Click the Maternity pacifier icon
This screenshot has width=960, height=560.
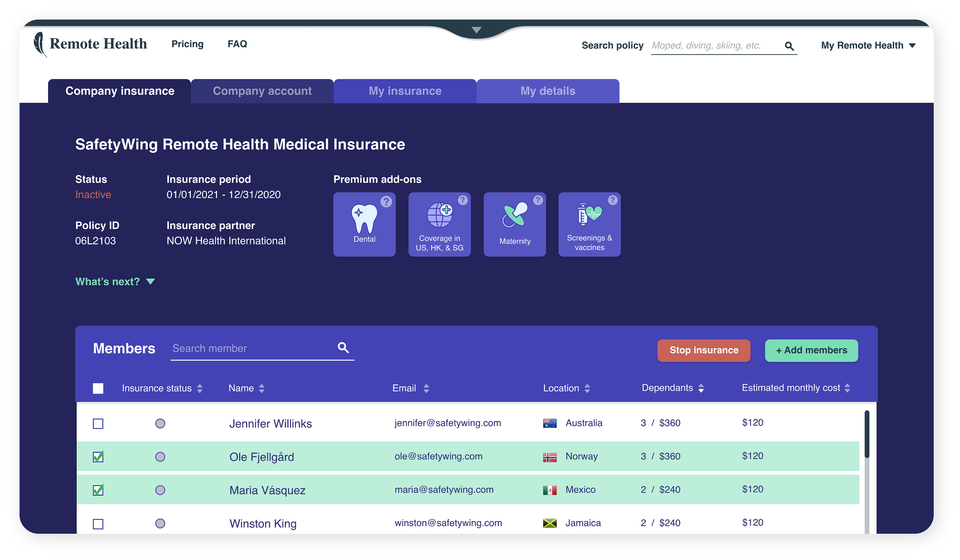click(514, 214)
